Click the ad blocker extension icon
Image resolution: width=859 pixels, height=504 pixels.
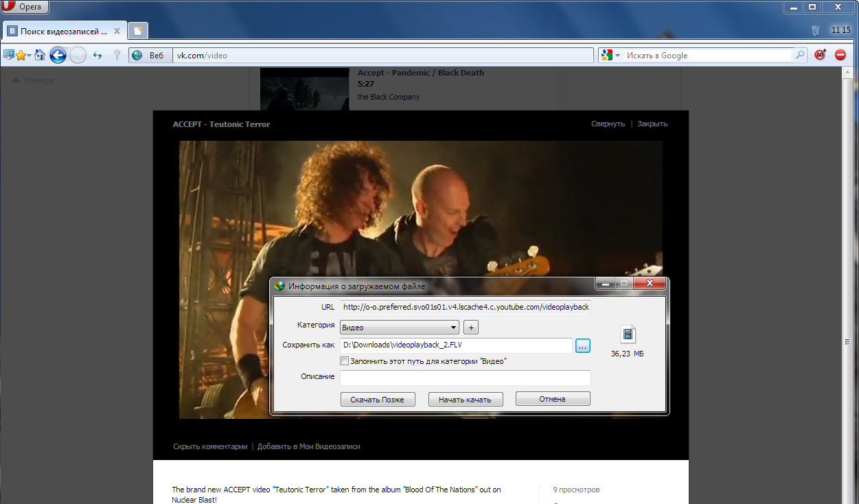pyautogui.click(x=821, y=56)
